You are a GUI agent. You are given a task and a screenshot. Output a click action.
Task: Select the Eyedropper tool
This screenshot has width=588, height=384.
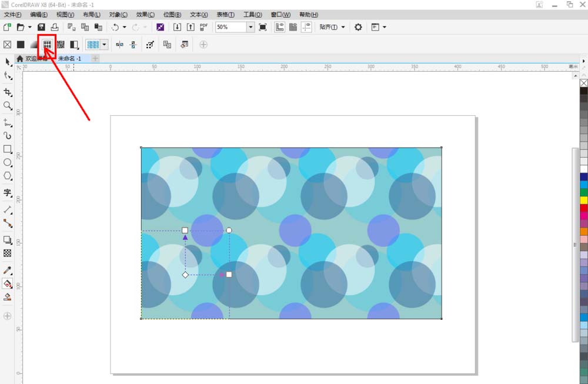pos(8,271)
